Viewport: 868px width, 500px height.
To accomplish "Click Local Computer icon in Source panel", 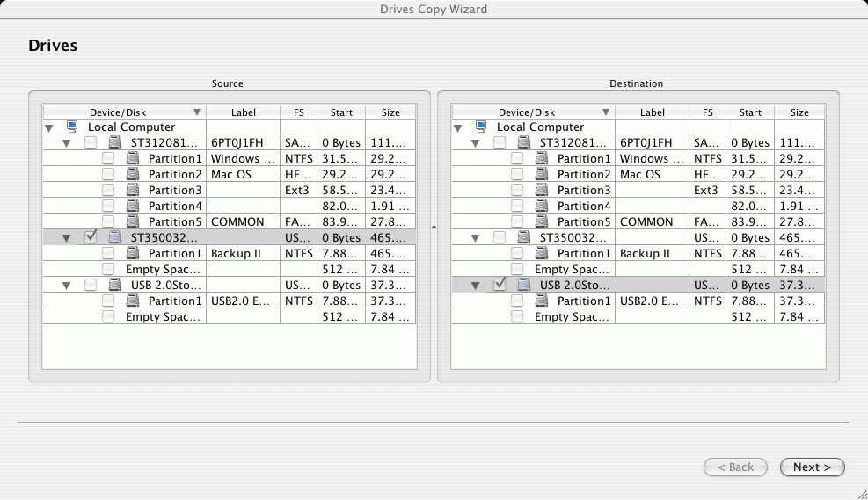I will (x=72, y=127).
